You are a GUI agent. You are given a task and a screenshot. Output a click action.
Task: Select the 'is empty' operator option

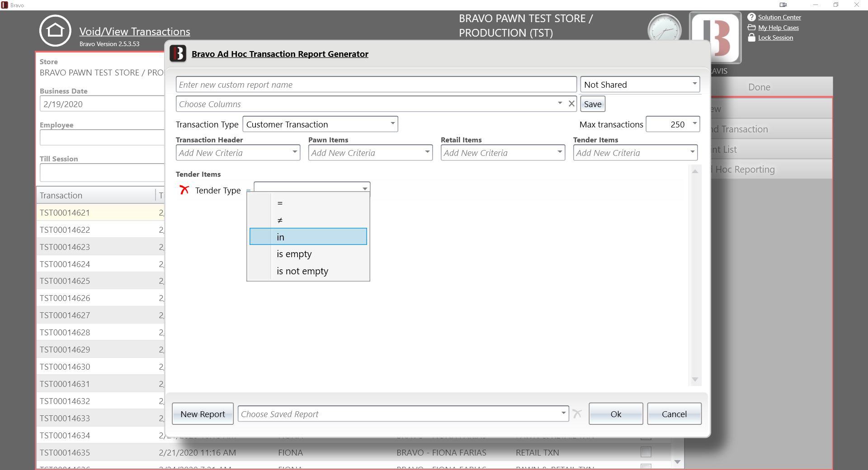(308, 254)
